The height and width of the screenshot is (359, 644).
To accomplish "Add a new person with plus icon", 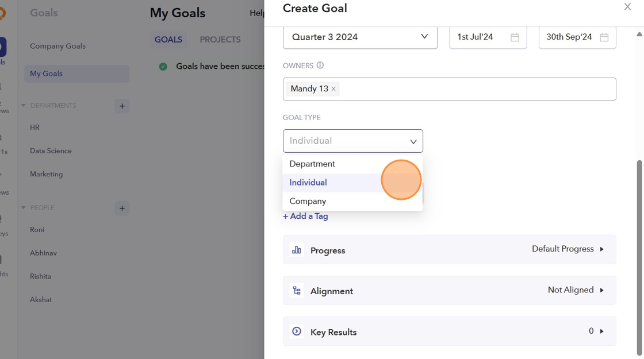I will pos(122,208).
